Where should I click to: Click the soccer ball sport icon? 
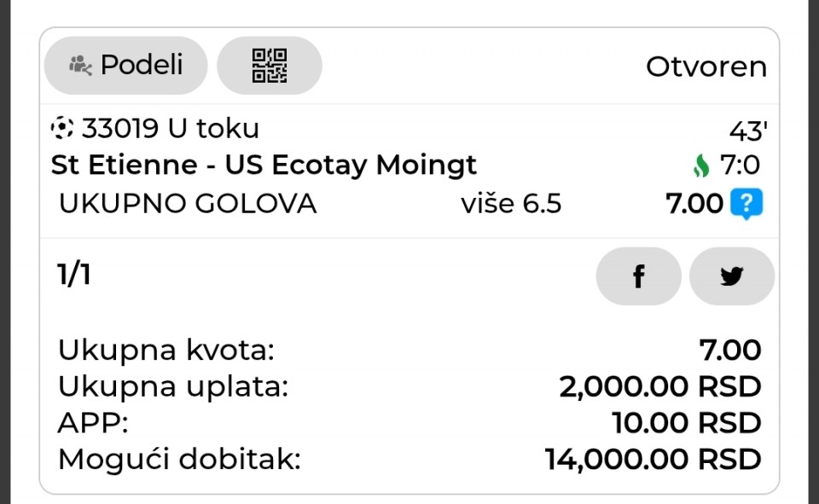[62, 129]
